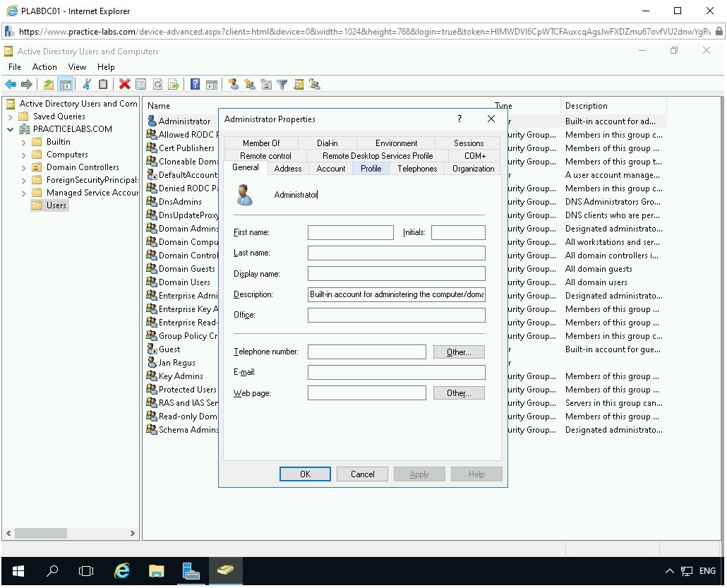This screenshot has width=727, height=588.
Task: Click the Back arrow in the toolbar
Action: (10, 85)
